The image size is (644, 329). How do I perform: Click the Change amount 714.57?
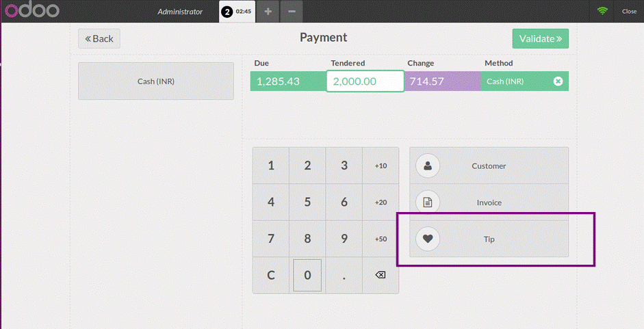[442, 81]
